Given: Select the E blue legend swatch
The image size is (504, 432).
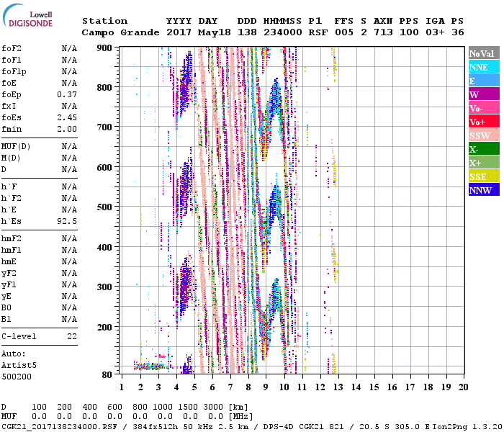Looking at the screenshot, I should point(484,81).
